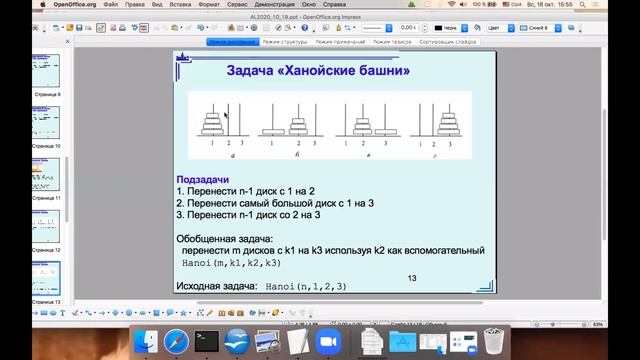Toggle AutoSpellcheck in the toolbar
The height and width of the screenshot is (360, 640).
click(x=144, y=28)
